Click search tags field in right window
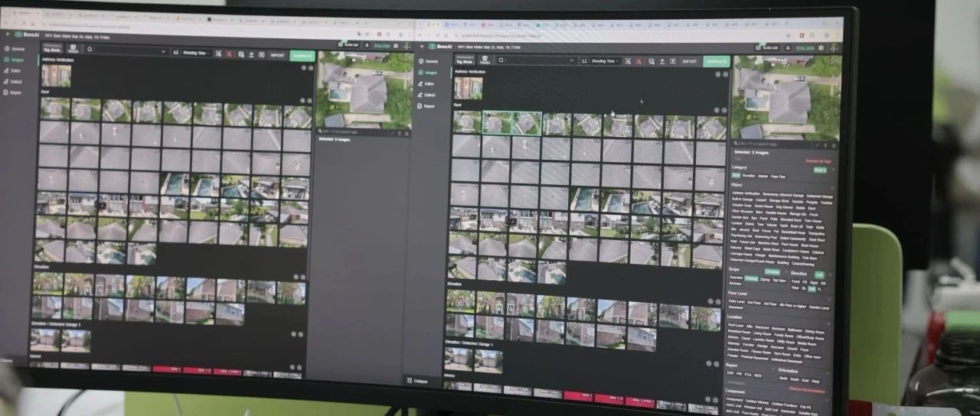This screenshot has width=980, height=416. pyautogui.click(x=772, y=145)
